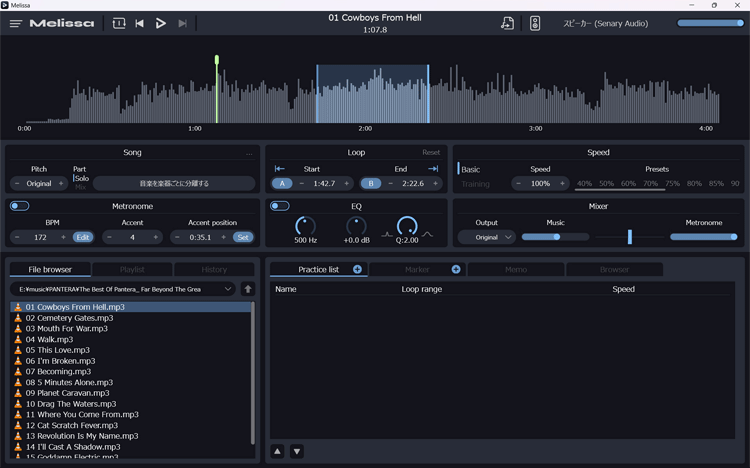
Task: Click the loop playback mode icon
Action: 119,23
